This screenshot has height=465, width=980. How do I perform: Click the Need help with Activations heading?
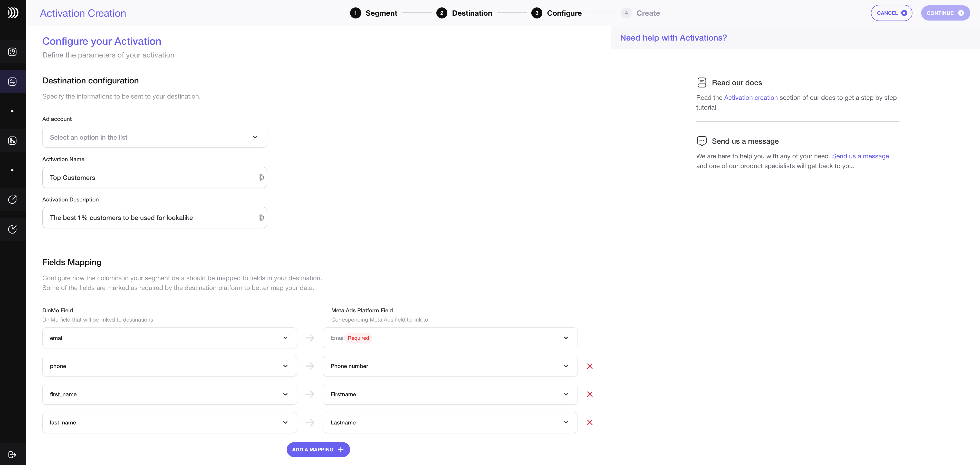[x=673, y=38]
